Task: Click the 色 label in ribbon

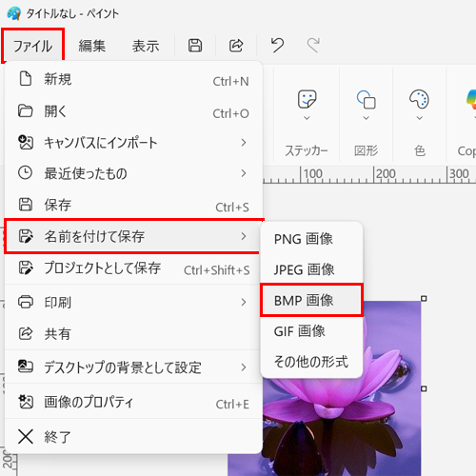Action: click(x=420, y=150)
